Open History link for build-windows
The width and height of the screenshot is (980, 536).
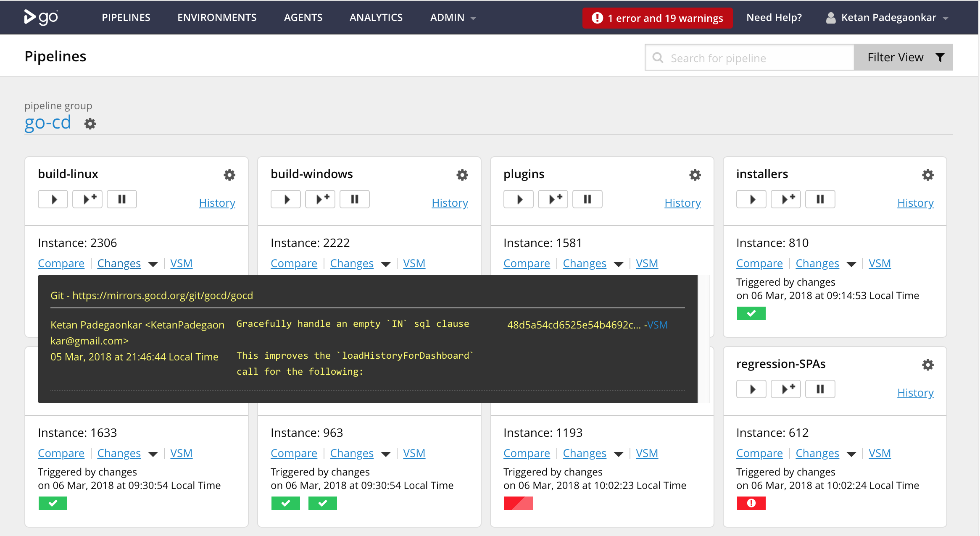point(450,203)
